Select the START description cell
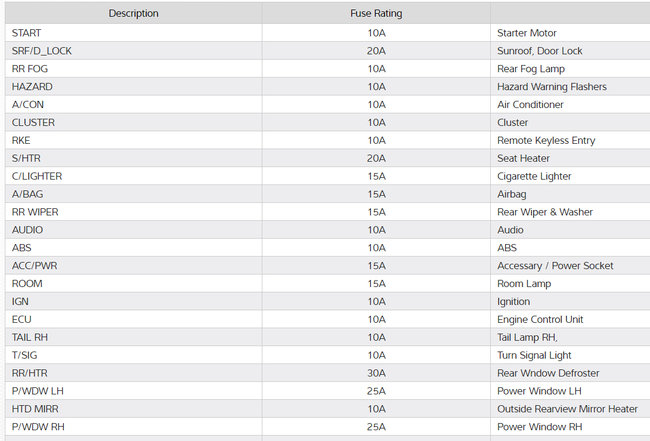This screenshot has width=650, height=441. (27, 33)
